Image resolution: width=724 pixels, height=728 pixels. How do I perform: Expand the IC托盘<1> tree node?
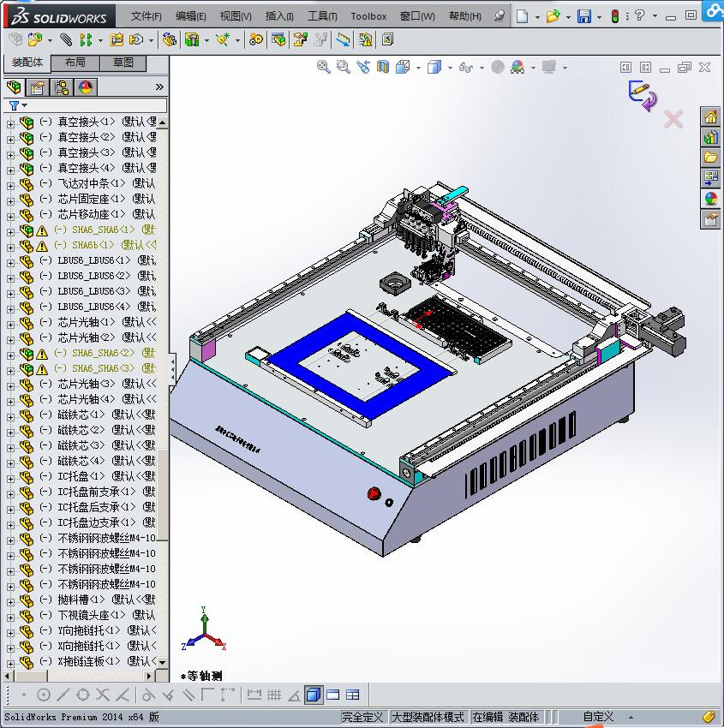click(10, 479)
